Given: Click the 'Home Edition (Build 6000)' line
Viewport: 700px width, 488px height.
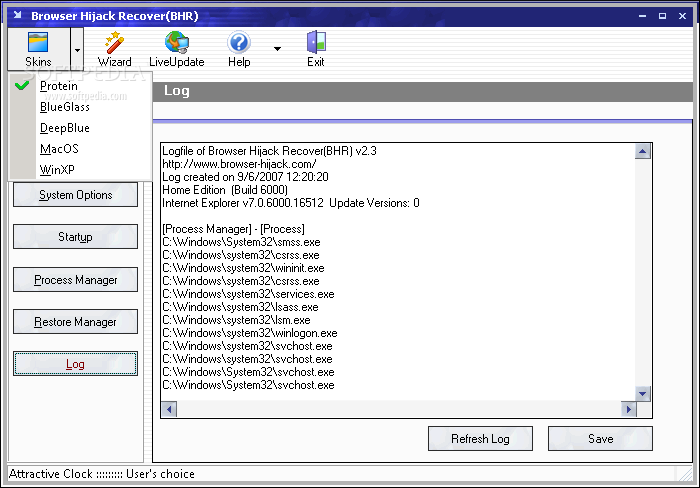Looking at the screenshot, I should click(225, 190).
